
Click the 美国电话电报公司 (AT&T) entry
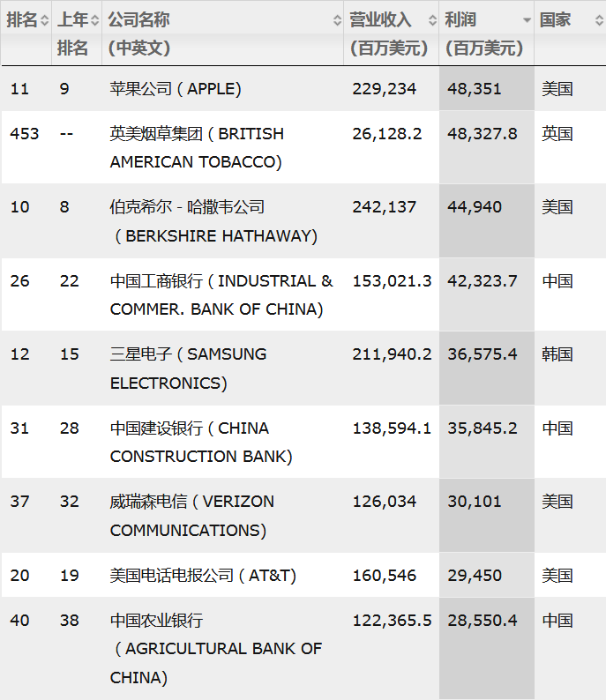[203, 576]
